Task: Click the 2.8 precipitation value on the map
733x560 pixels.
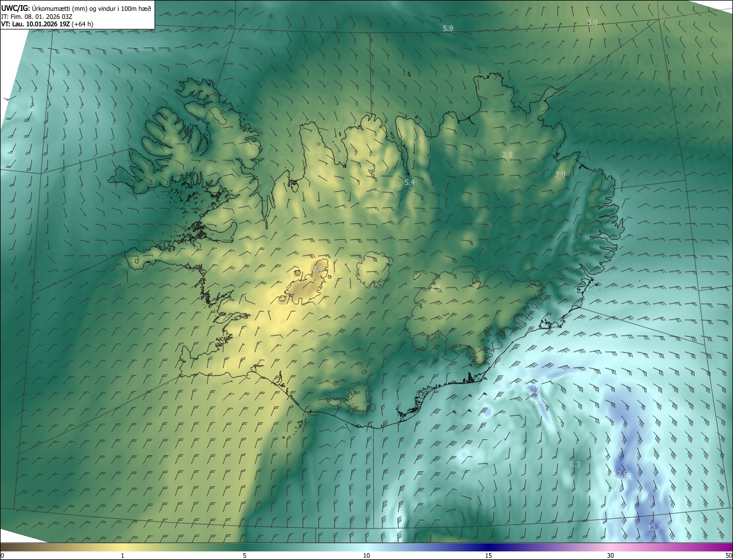Action: point(507,155)
